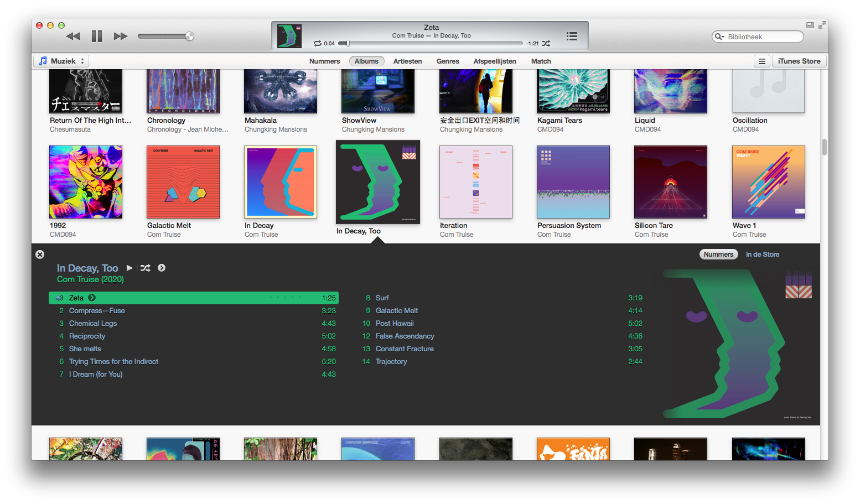Select track Post Hawaii
The height and width of the screenshot is (504, 860).
coord(500,323)
